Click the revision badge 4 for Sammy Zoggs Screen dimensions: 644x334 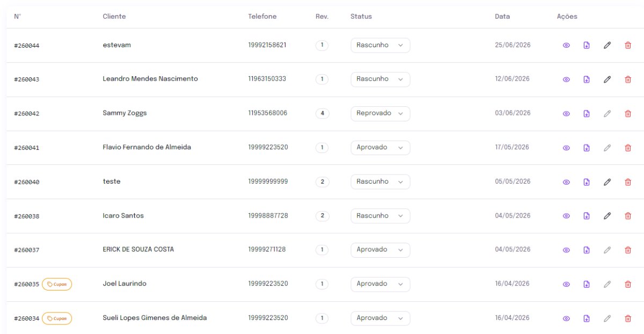[322, 113]
